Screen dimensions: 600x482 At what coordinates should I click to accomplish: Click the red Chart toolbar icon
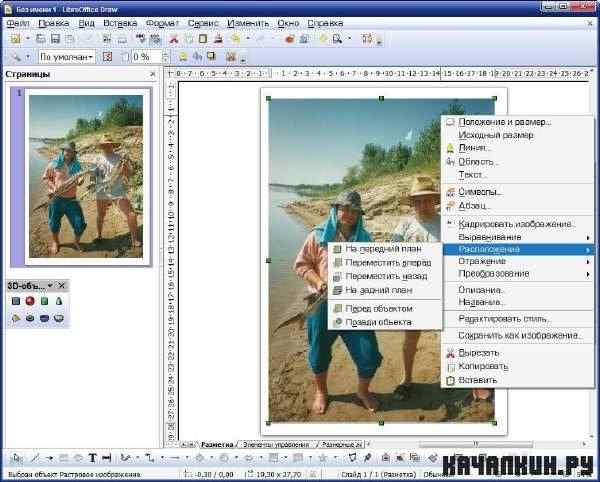tap(290, 39)
